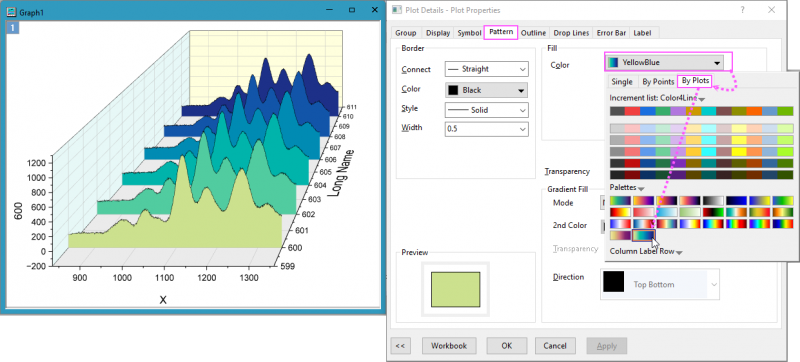800x362 pixels.
Task: Select the Pattern tab
Action: (501, 32)
